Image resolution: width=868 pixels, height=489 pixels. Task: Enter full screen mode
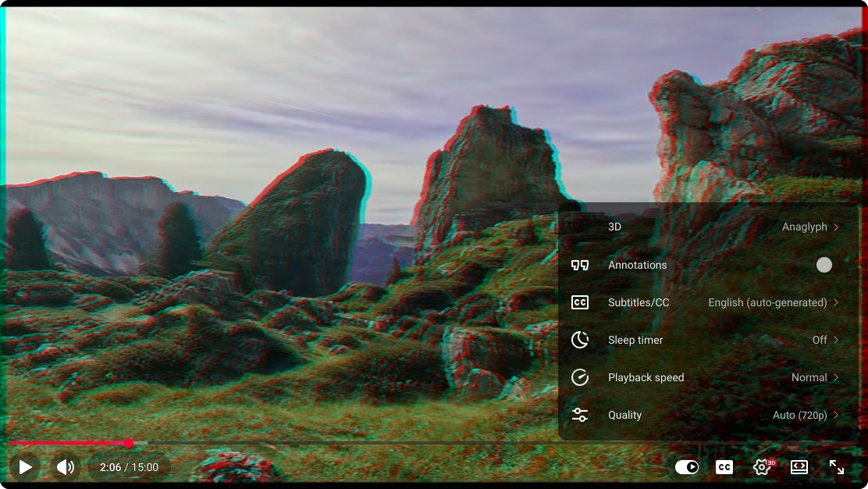click(837, 467)
